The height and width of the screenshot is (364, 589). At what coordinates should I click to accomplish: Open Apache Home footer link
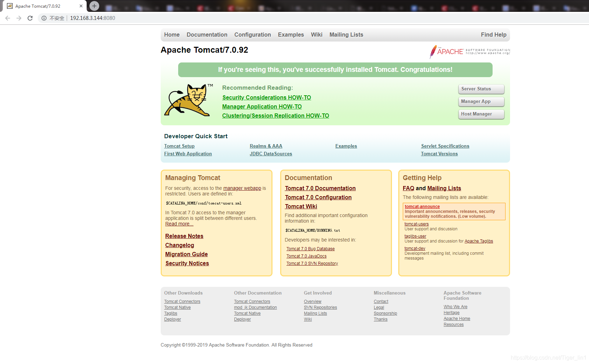coord(457,319)
